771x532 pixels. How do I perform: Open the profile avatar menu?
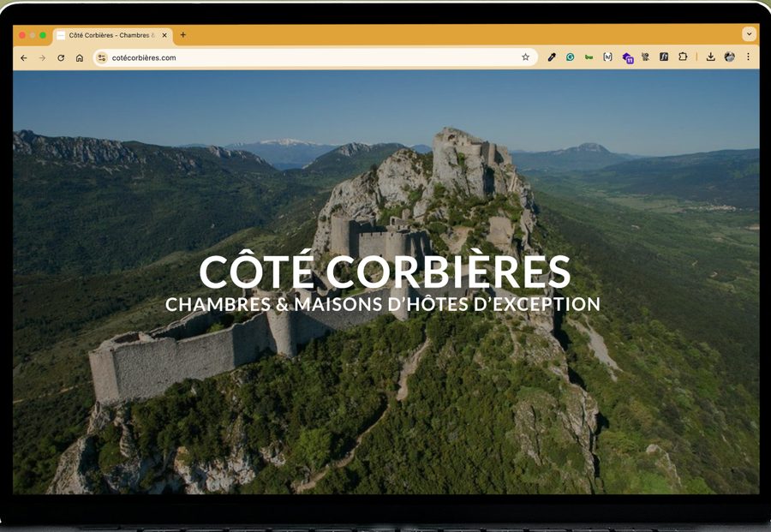[x=730, y=57]
